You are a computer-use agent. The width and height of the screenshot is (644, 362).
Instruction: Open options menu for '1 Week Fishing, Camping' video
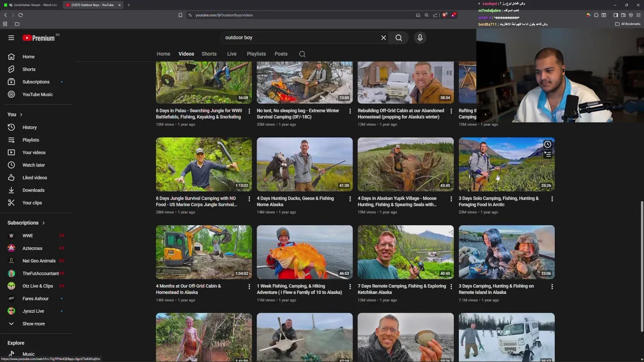coord(350,287)
